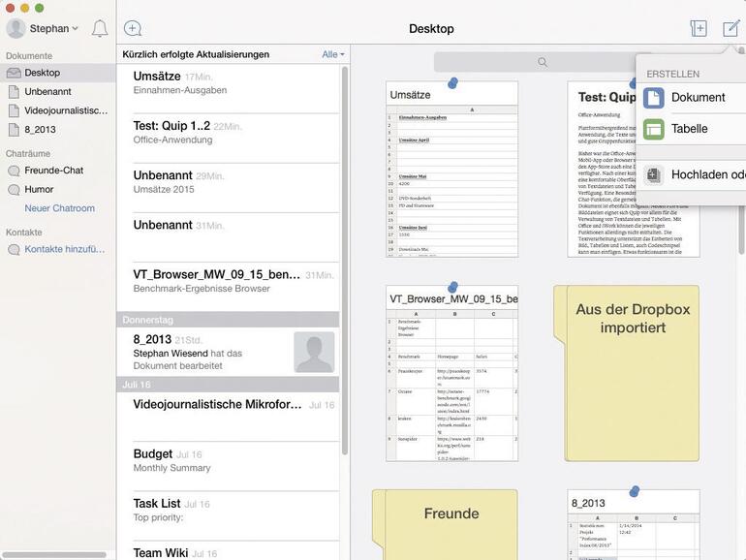Click the Hochladen upload icon
746x560 pixels.
click(654, 174)
